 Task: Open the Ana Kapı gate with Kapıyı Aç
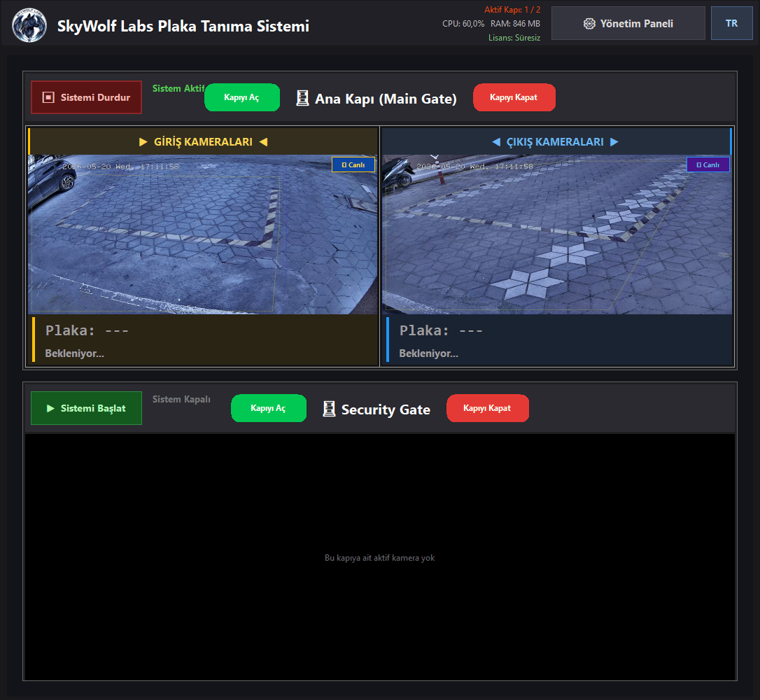[x=242, y=97]
